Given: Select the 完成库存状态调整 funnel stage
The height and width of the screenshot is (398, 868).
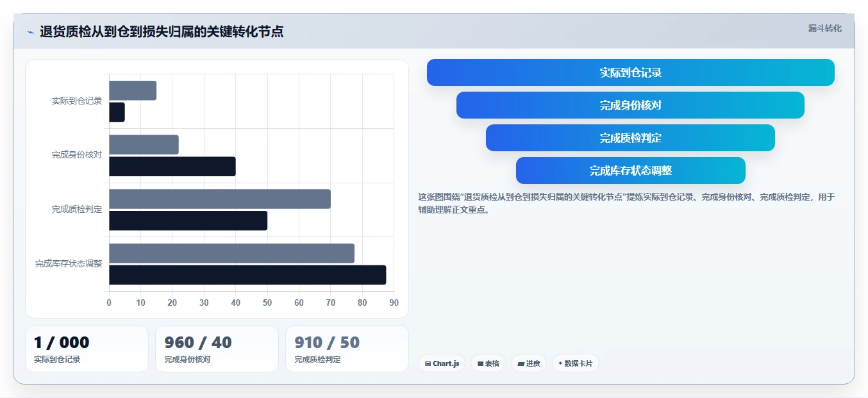Looking at the screenshot, I should pos(631,170).
